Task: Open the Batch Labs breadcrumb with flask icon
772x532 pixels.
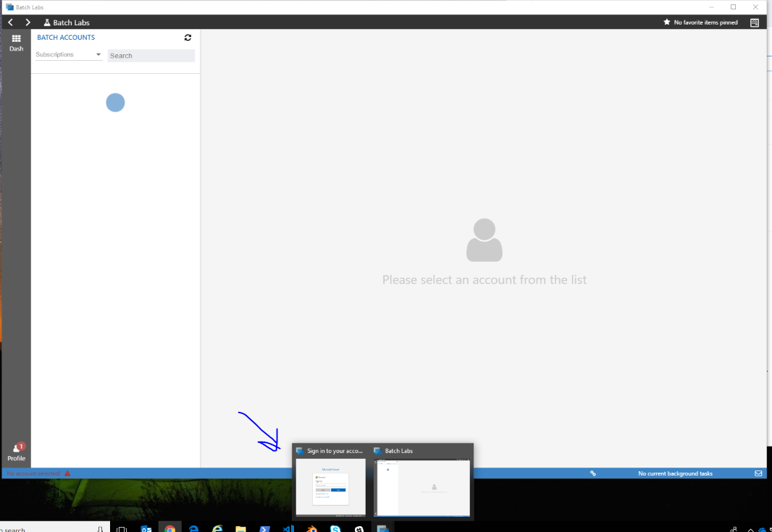Action: [67, 22]
